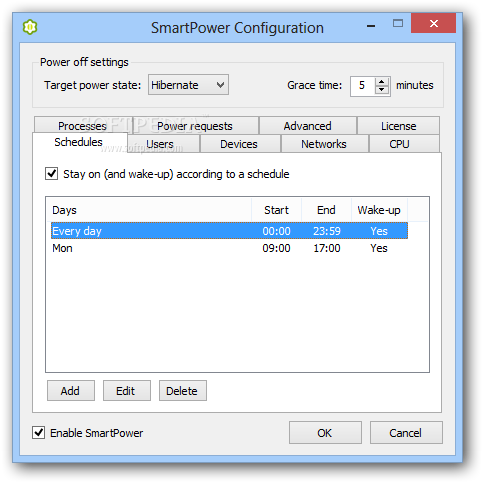
Task: Select the Advanced tab
Action: tap(308, 126)
